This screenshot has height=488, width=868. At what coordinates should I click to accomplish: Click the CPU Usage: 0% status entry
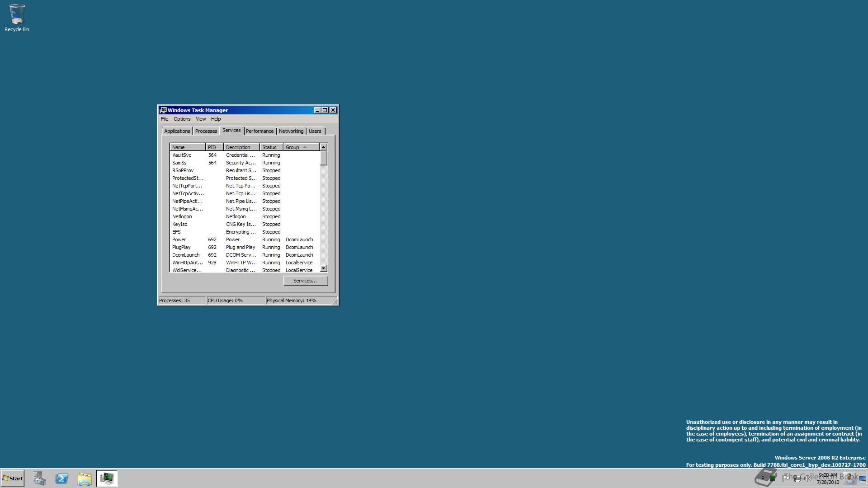point(236,300)
